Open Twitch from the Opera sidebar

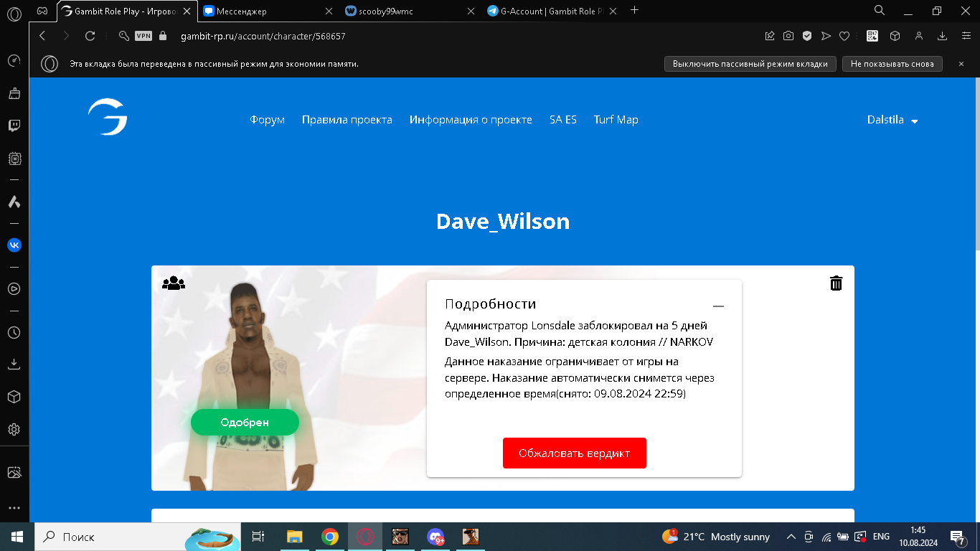click(14, 126)
